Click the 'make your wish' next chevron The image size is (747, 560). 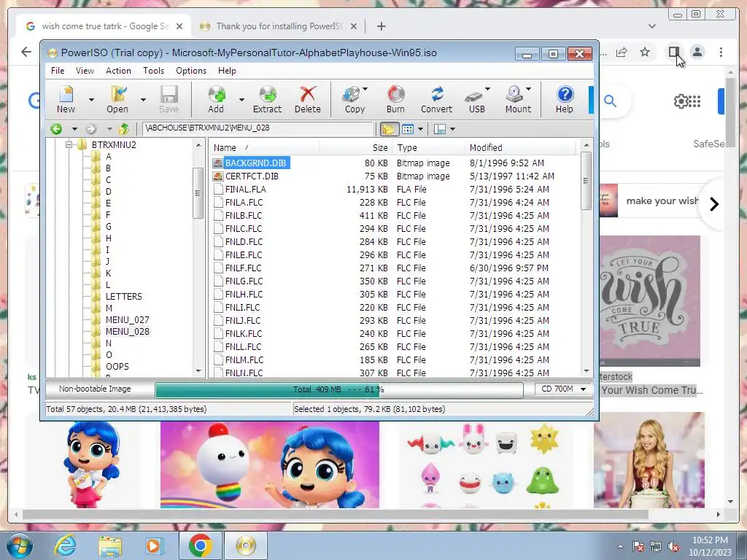coord(713,204)
